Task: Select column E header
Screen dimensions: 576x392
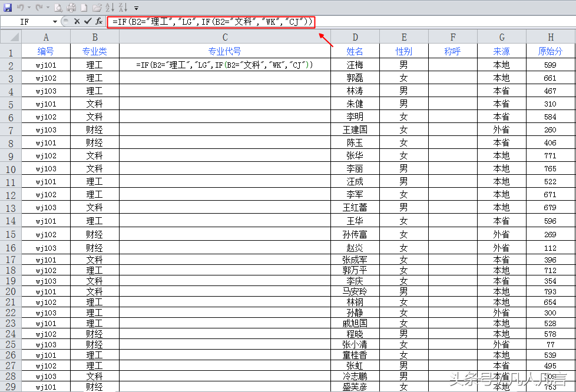Action: point(403,36)
